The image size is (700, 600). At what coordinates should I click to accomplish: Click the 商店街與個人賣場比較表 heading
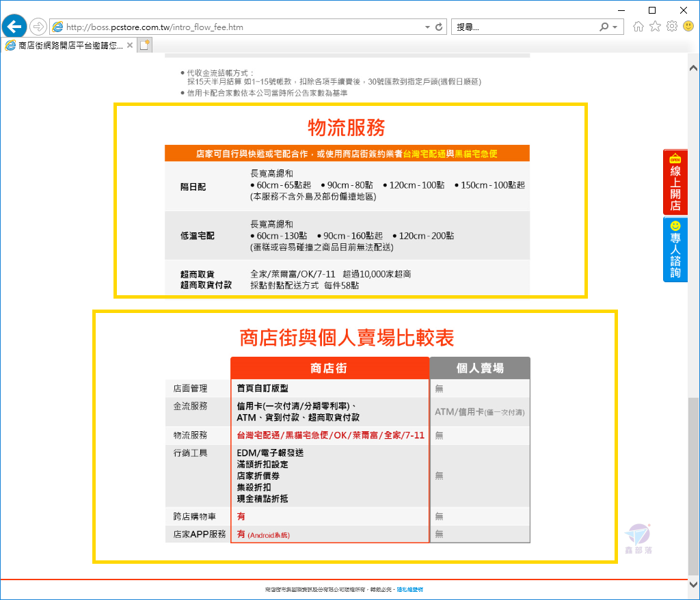(x=347, y=338)
